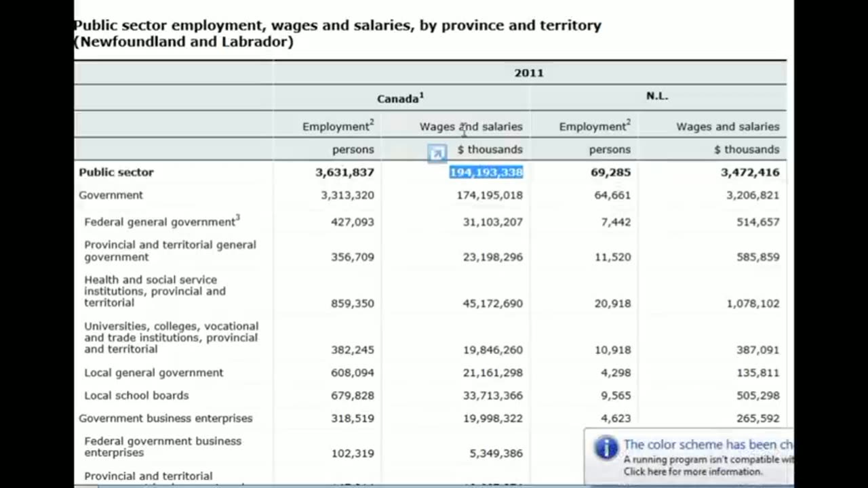
Task: Click the health institutions employment 859,350
Action: point(353,304)
